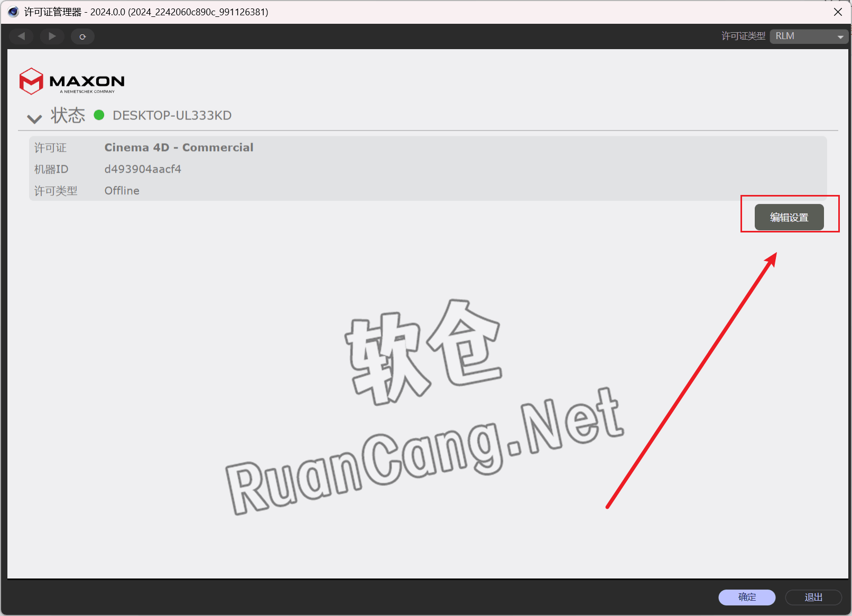Click the back navigation arrow
The height and width of the screenshot is (616, 852).
pyautogui.click(x=21, y=36)
